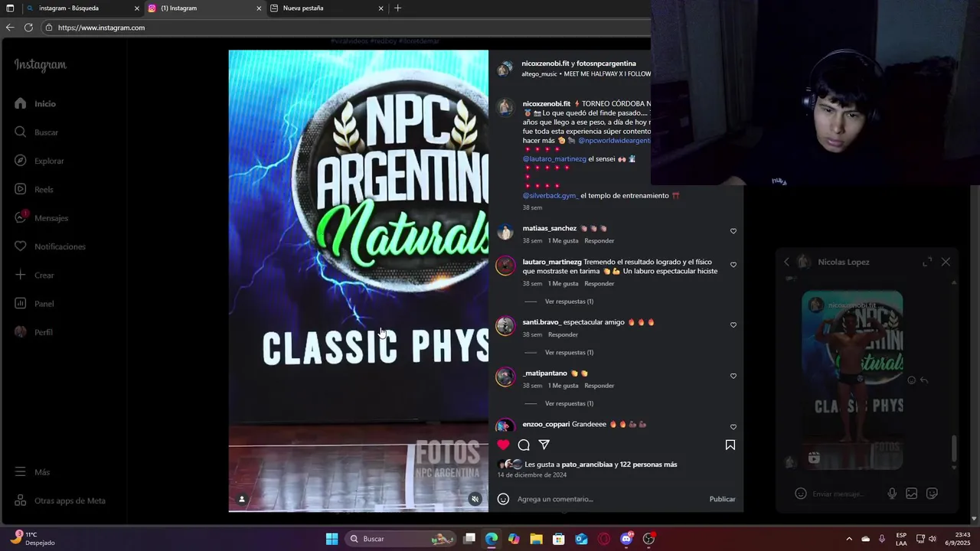Reply to shared reel in chat

(x=924, y=380)
